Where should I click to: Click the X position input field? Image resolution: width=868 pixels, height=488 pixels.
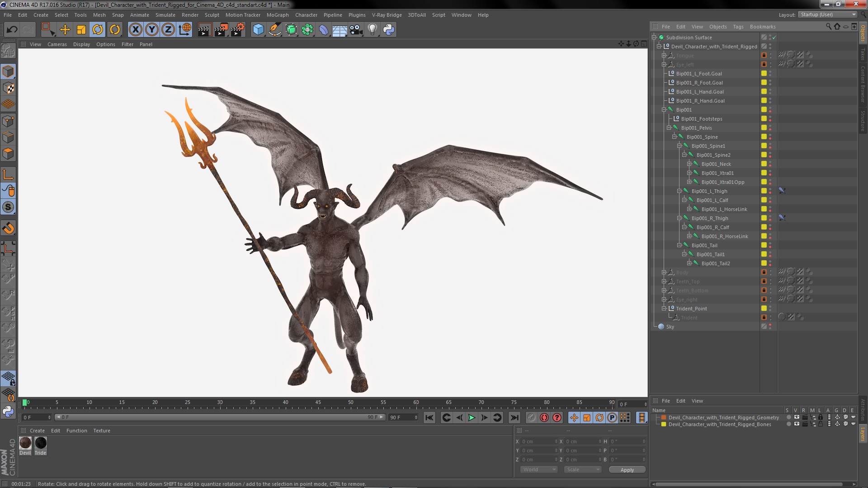tap(539, 441)
